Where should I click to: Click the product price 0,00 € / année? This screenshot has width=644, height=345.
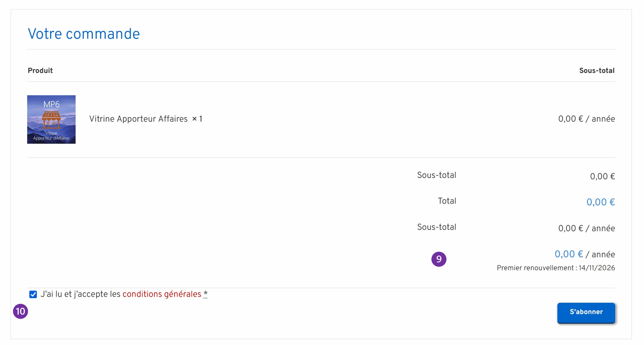586,119
